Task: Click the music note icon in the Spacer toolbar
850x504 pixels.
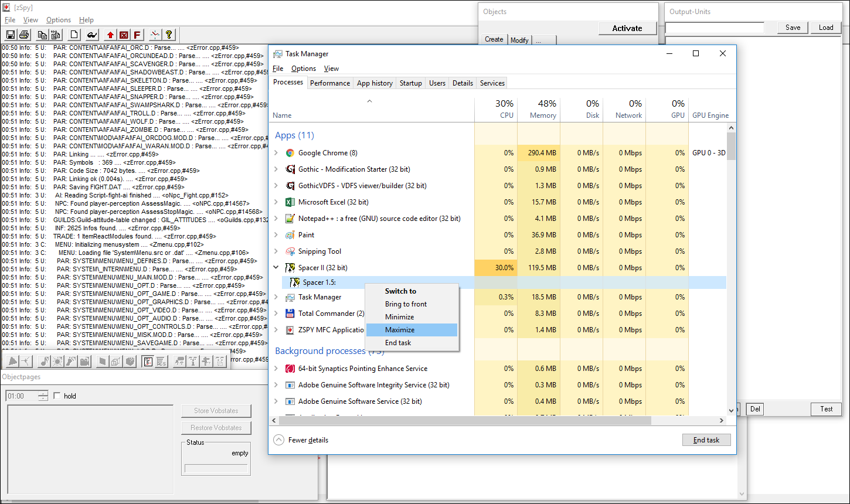Action: tap(45, 362)
